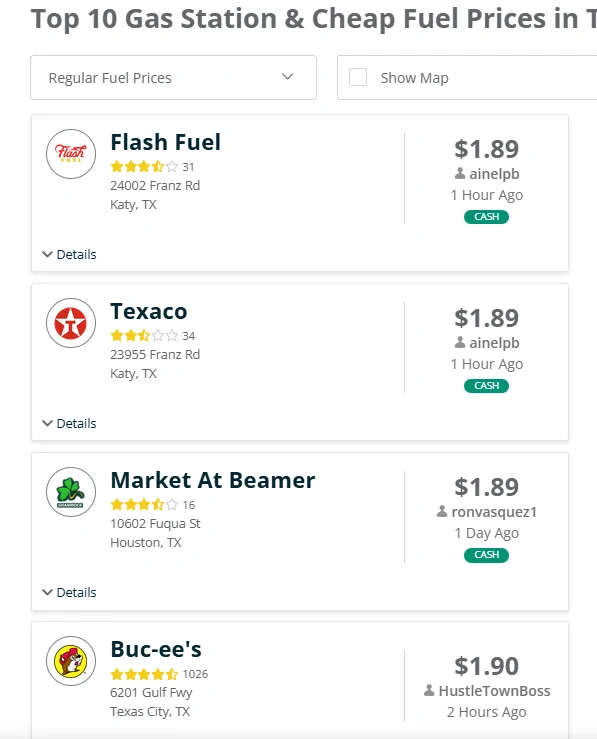The image size is (597, 739).
Task: Expand Details for Texaco
Action: pos(69,423)
